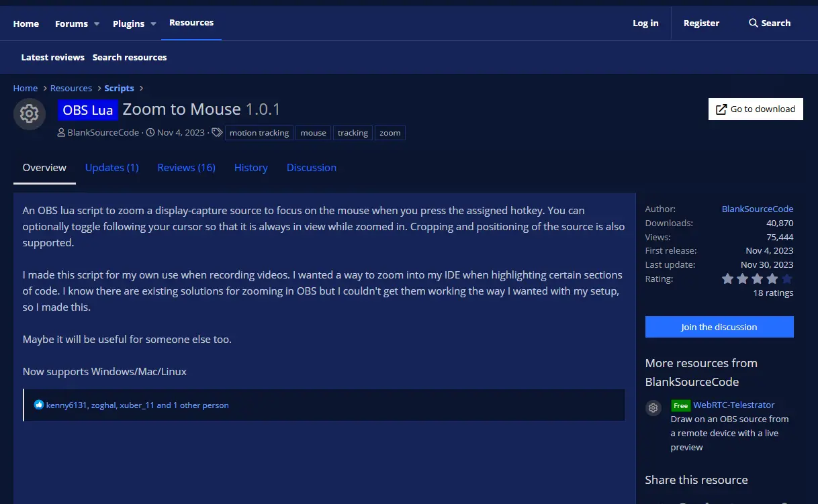The width and height of the screenshot is (818, 504).
Task: Select the History tab
Action: [x=251, y=167]
